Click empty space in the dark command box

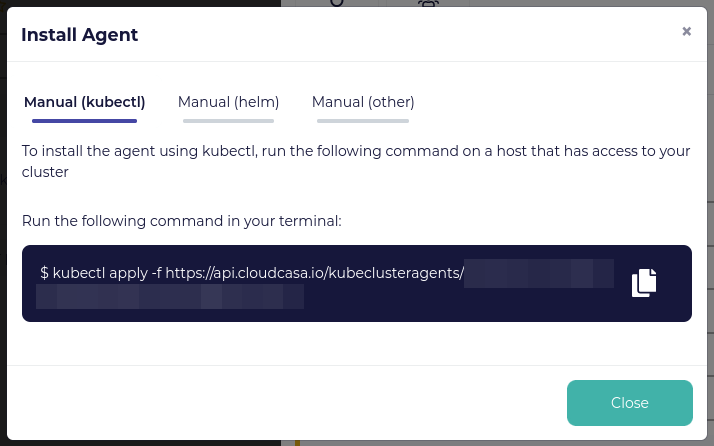455,301
